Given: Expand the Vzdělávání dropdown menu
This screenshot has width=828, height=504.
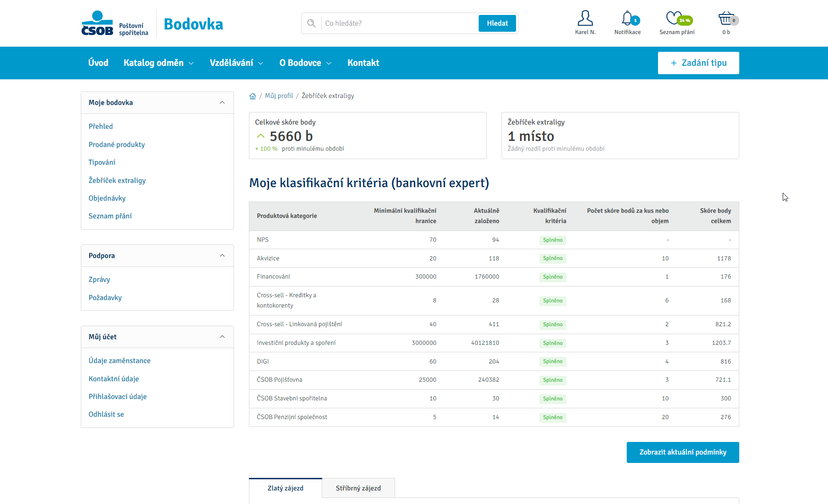Looking at the screenshot, I should point(237,63).
